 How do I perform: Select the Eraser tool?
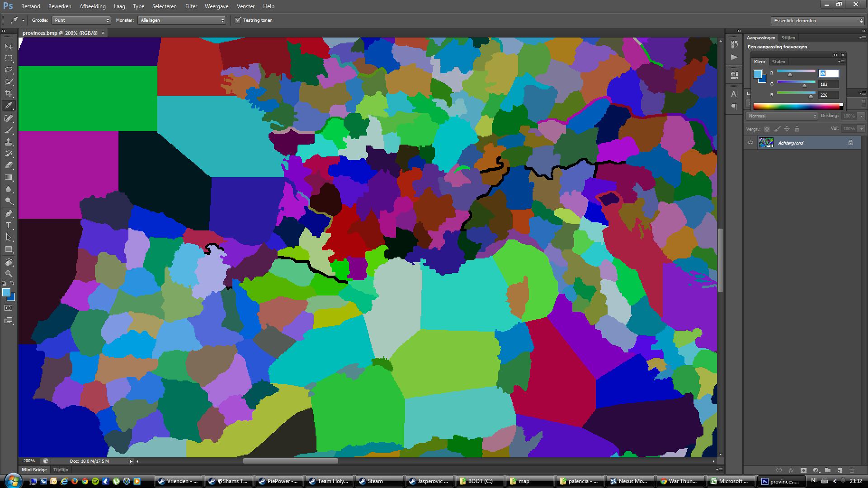(9, 165)
